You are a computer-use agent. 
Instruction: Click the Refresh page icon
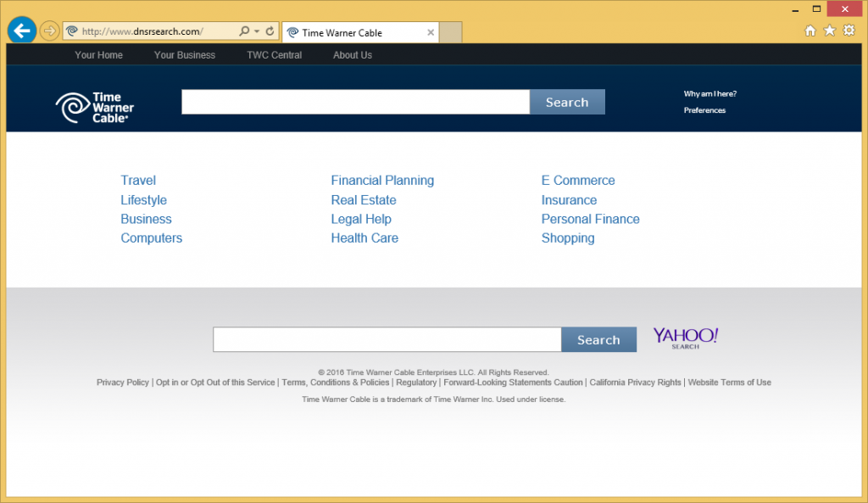[270, 31]
